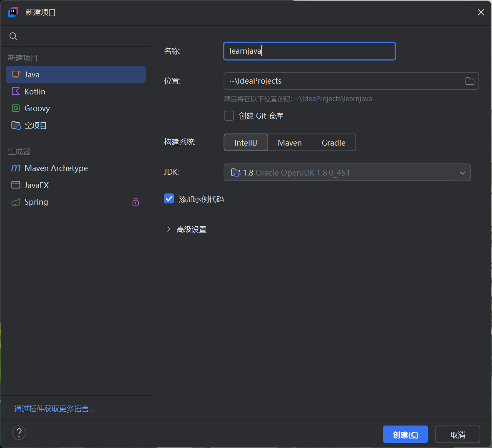Select the 空项目 empty project entry
This screenshot has height=448, width=492.
pyautogui.click(x=76, y=125)
